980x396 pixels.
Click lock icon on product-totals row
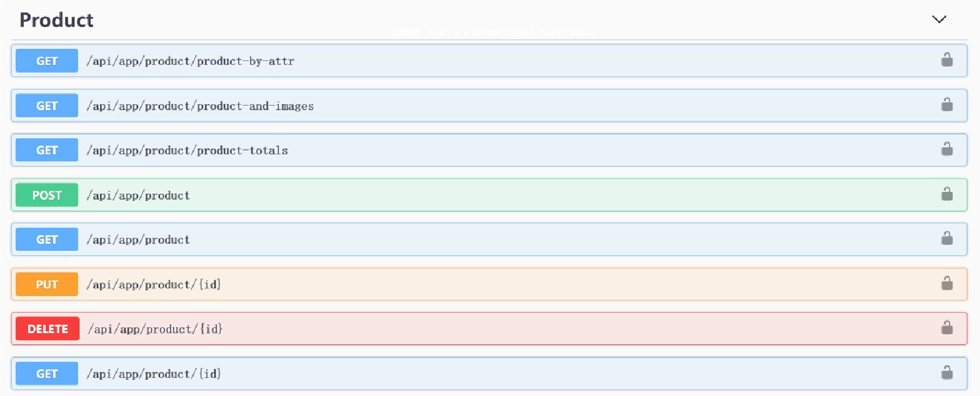(x=947, y=149)
